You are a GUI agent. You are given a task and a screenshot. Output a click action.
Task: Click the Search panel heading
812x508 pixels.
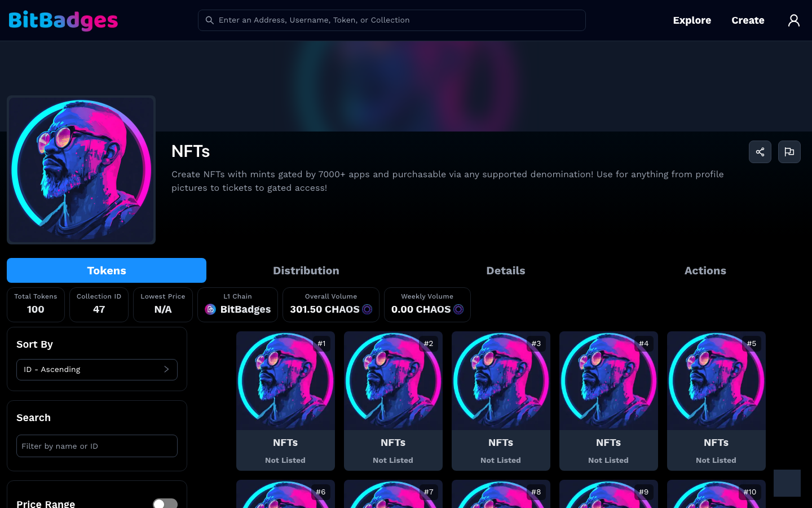coord(33,418)
